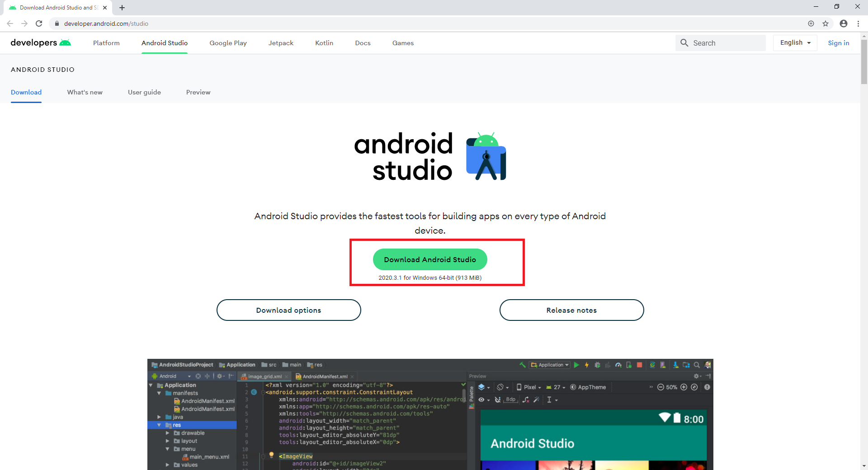Switch to the Preview tab
Screen dimensions: 868x470
[x=198, y=92]
